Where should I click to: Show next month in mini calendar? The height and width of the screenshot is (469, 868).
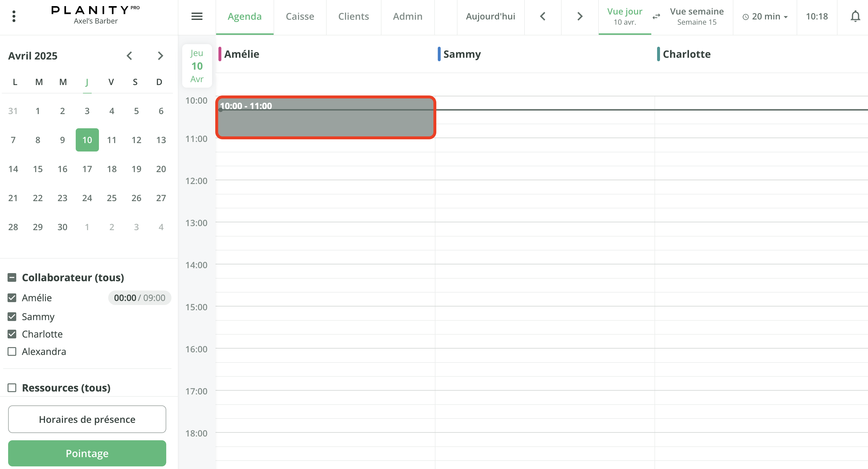[x=160, y=56]
